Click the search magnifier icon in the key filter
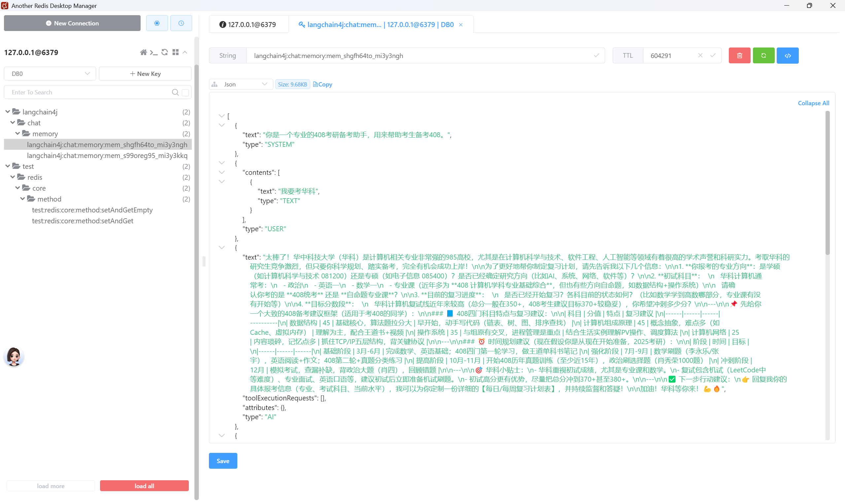The height and width of the screenshot is (504, 845). [175, 92]
